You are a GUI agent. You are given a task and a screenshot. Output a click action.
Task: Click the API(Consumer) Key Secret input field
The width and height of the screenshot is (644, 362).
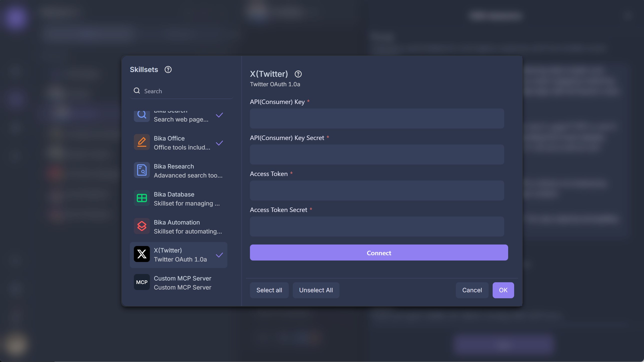(x=377, y=154)
